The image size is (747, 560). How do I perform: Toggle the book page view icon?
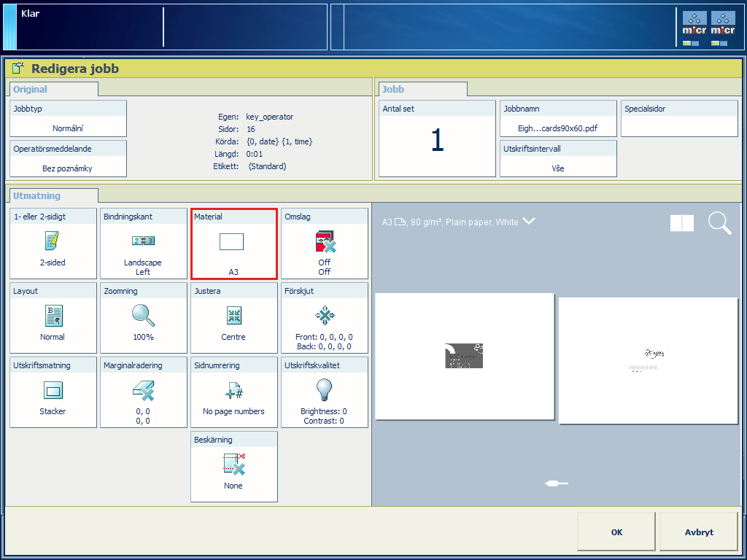coord(682,223)
